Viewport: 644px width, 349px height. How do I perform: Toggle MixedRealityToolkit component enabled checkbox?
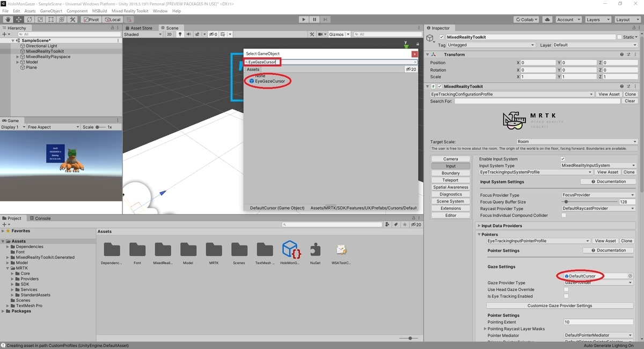[440, 86]
